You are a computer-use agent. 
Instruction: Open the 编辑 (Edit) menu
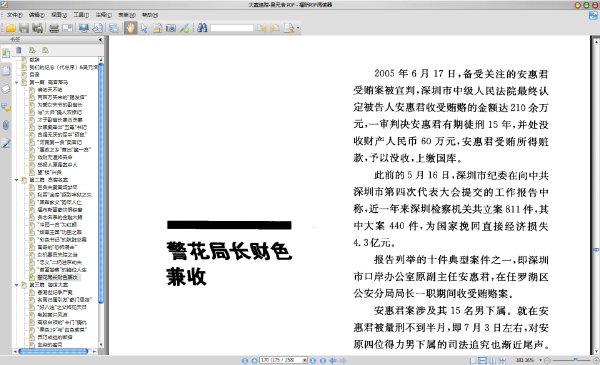pos(37,15)
